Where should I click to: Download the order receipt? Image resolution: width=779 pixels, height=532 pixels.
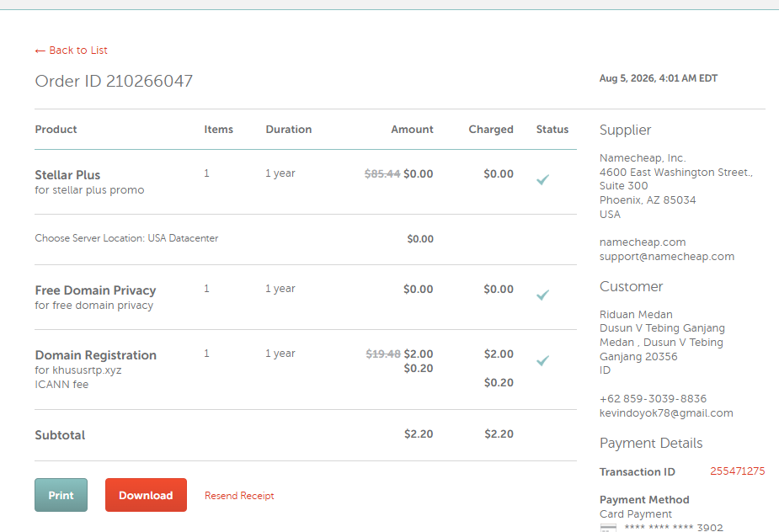coord(146,495)
